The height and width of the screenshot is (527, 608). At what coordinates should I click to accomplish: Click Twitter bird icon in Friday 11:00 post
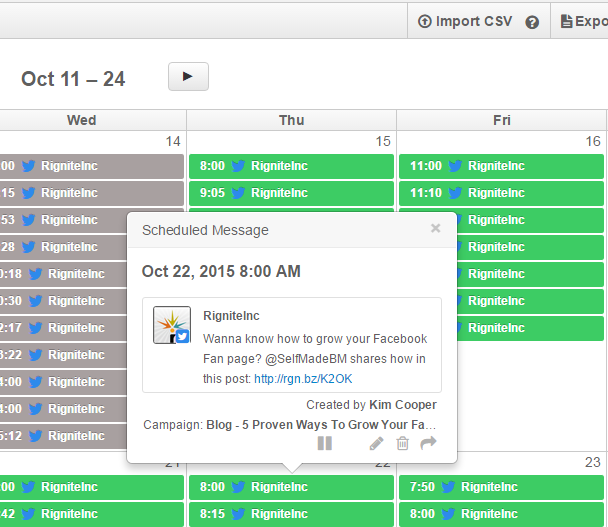tap(455, 166)
